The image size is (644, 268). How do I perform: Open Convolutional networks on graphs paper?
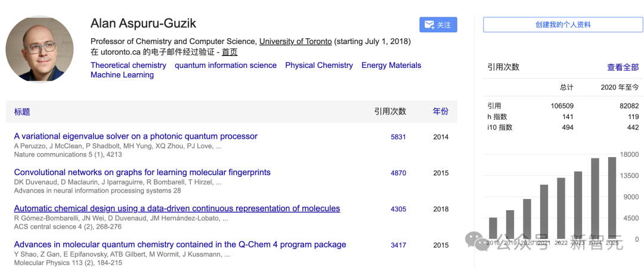(142, 173)
